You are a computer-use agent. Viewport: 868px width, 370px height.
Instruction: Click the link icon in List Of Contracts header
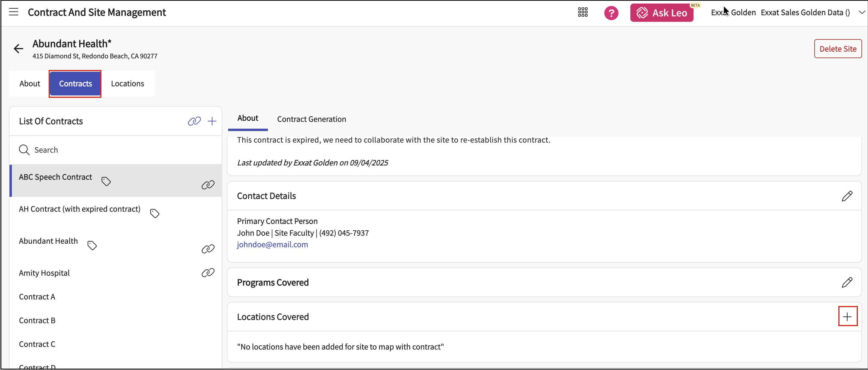(194, 121)
